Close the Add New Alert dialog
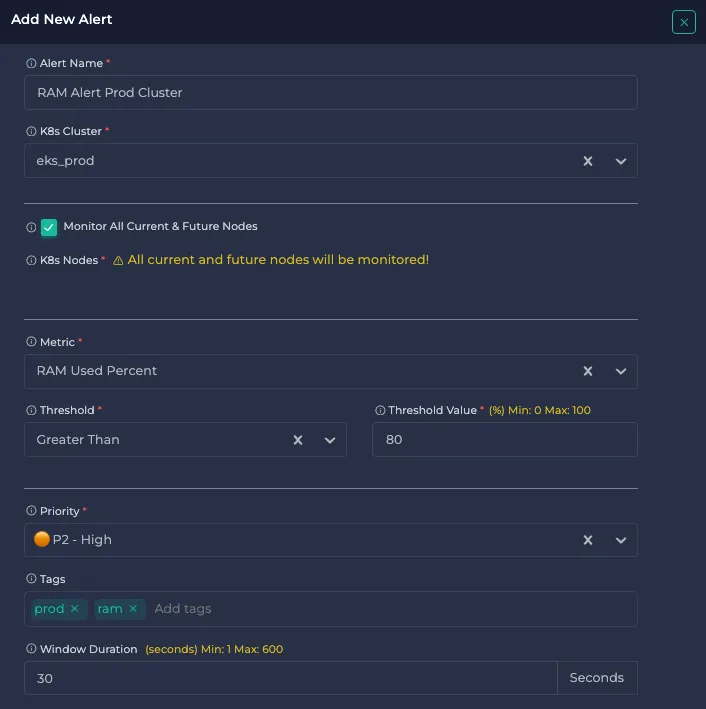This screenshot has width=706, height=709. (683, 22)
